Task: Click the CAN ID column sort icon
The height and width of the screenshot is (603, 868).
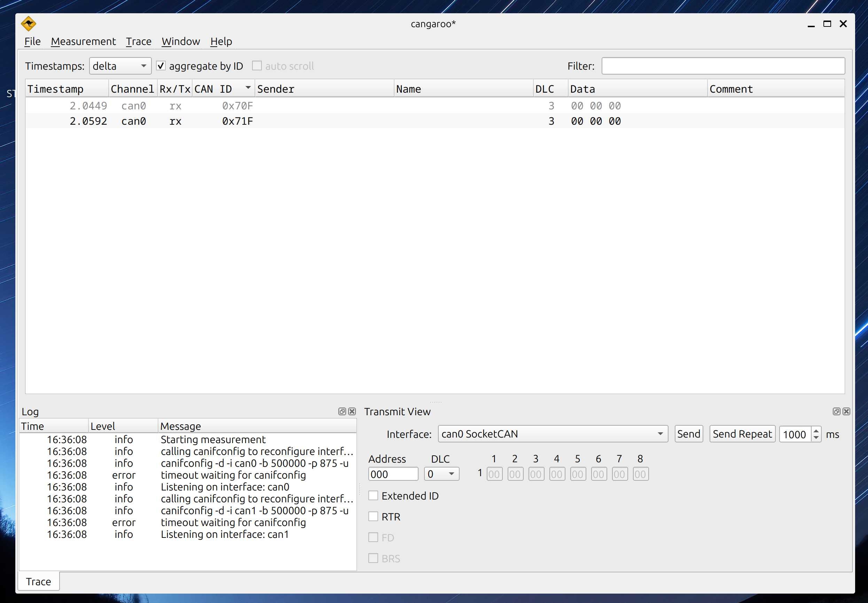Action: point(247,88)
